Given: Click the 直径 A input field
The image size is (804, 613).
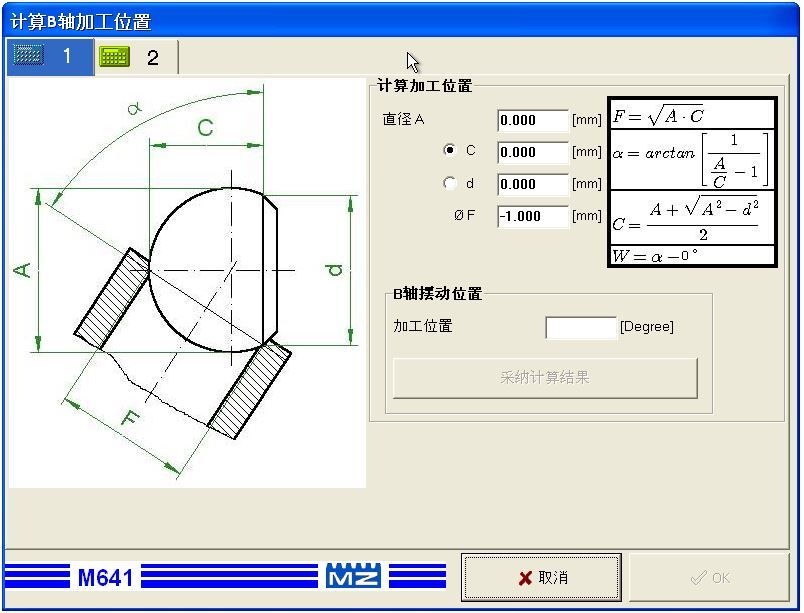Looking at the screenshot, I should 533,120.
